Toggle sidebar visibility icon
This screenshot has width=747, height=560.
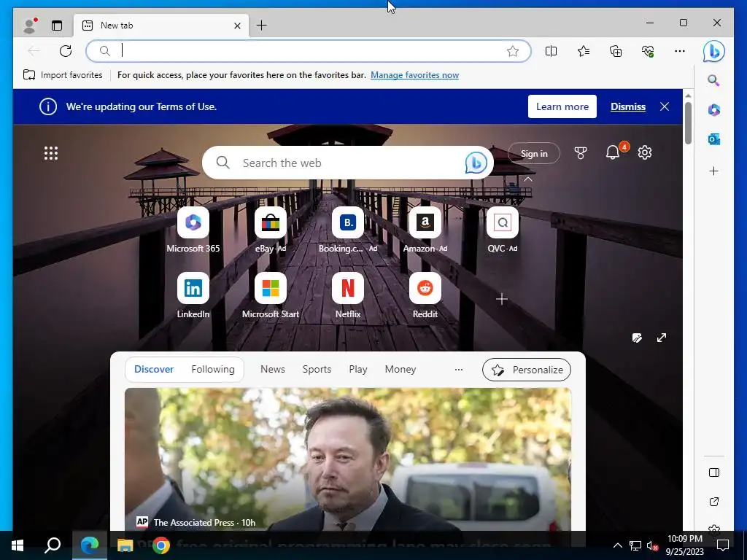[713, 472]
